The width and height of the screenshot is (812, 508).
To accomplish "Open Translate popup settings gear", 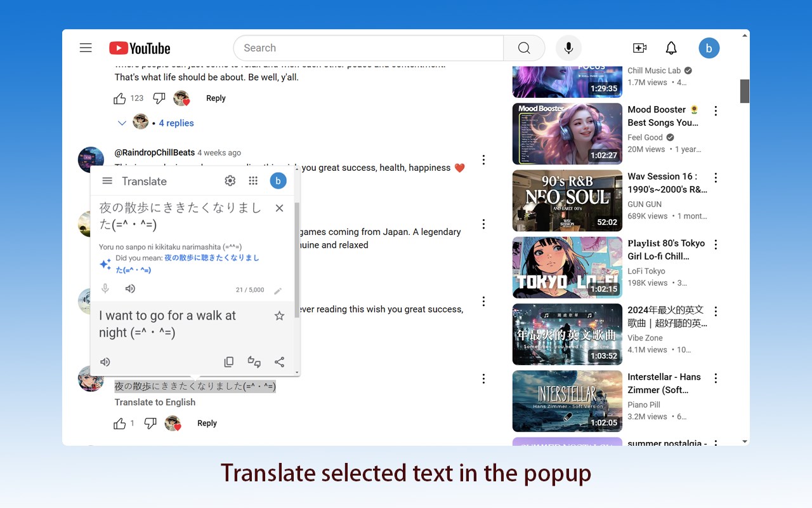I will click(x=230, y=181).
